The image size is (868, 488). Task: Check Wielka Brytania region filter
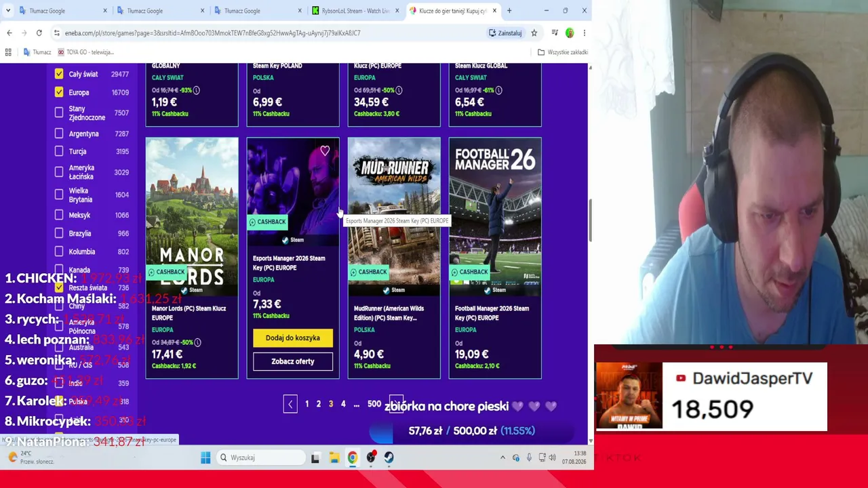[x=59, y=195]
